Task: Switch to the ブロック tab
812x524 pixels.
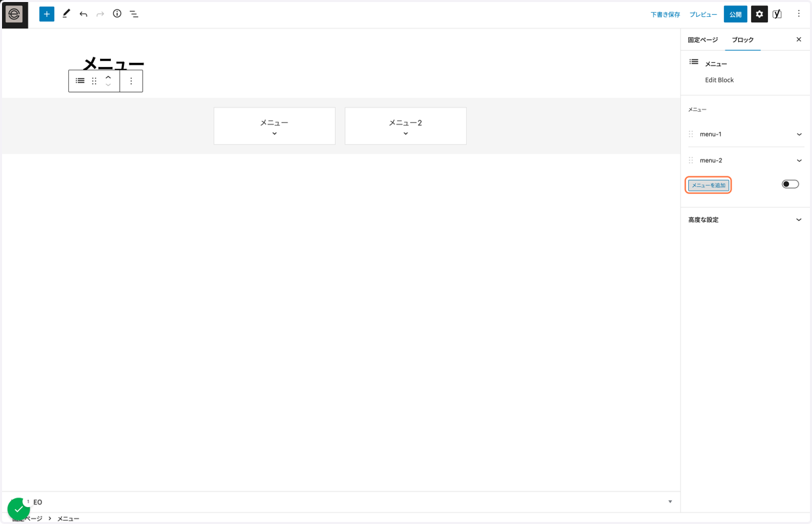Action: click(x=743, y=40)
